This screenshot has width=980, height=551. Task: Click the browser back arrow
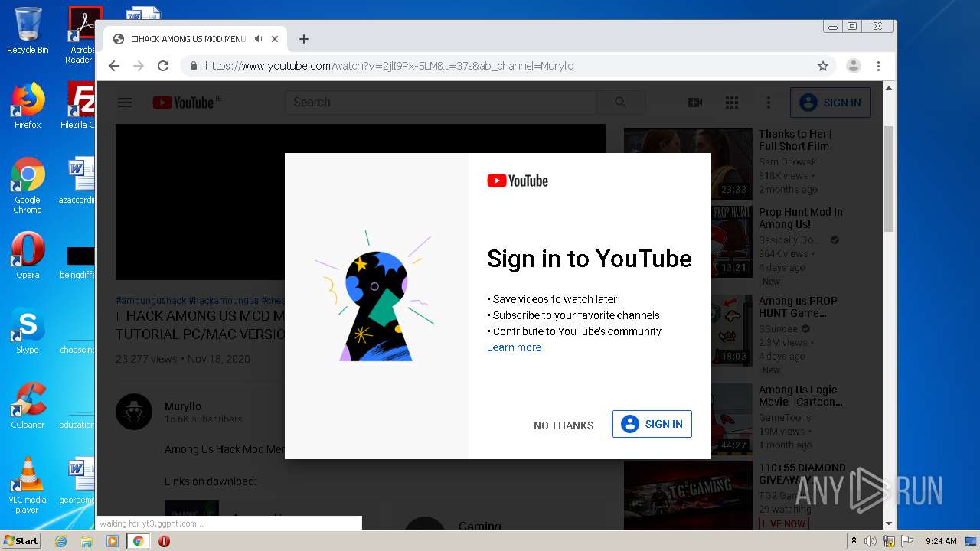(x=114, y=66)
